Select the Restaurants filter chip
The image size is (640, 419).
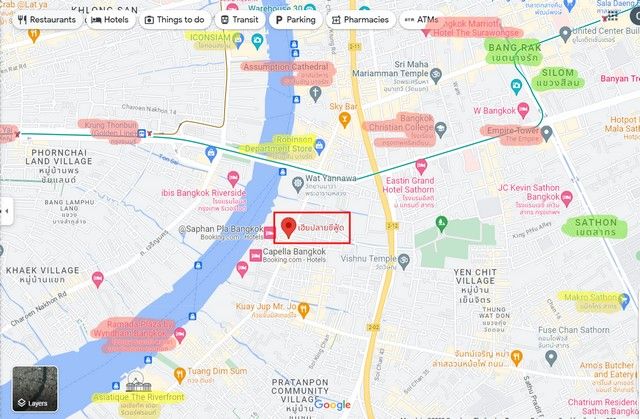pyautogui.click(x=47, y=20)
